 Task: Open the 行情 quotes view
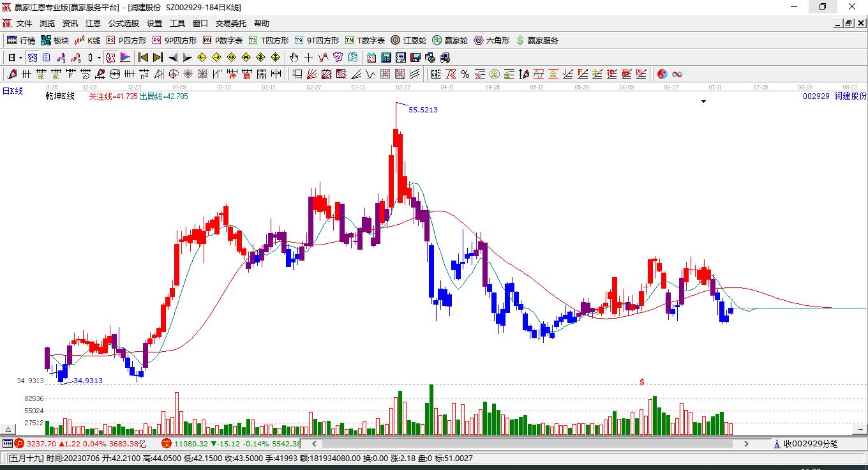pyautogui.click(x=21, y=40)
